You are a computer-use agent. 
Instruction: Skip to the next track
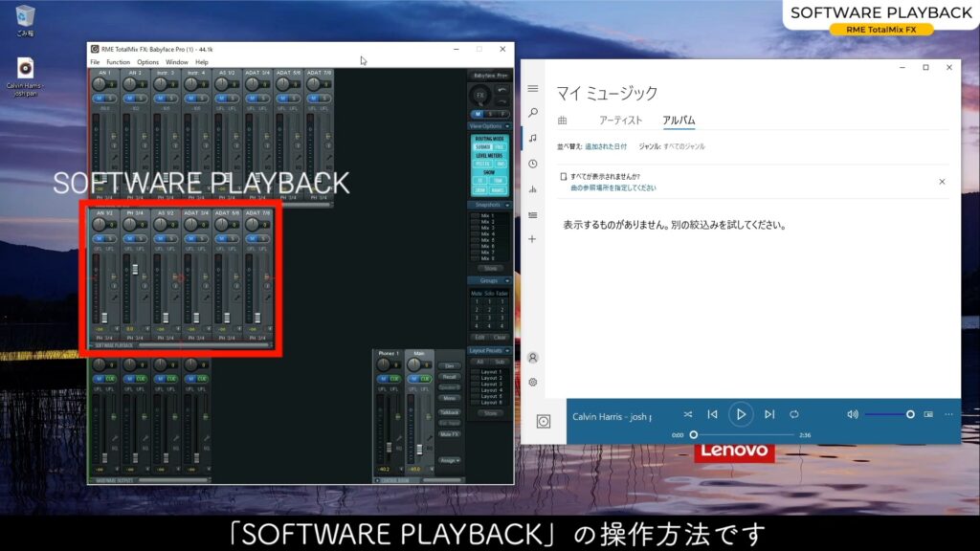tap(769, 414)
